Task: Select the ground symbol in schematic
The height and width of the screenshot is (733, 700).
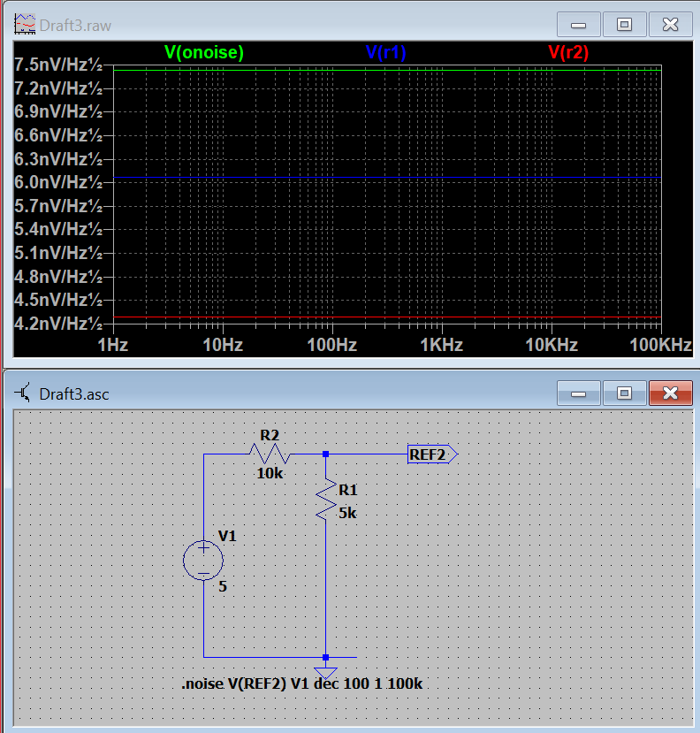Action: click(x=326, y=672)
